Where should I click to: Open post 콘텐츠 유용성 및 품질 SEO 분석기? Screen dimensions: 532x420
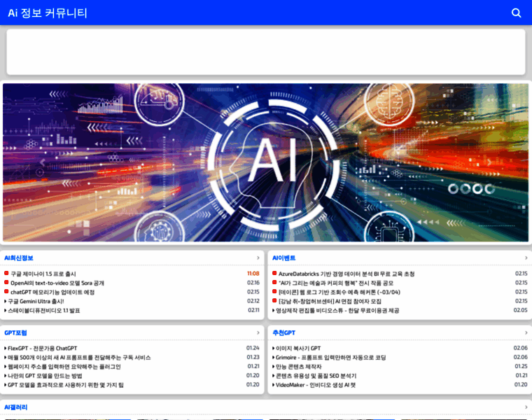tap(316, 376)
